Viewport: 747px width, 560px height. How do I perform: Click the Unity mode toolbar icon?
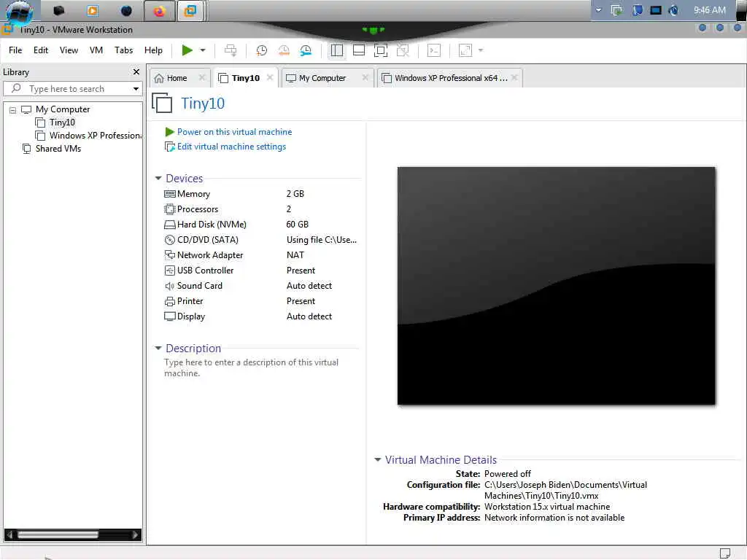403,50
